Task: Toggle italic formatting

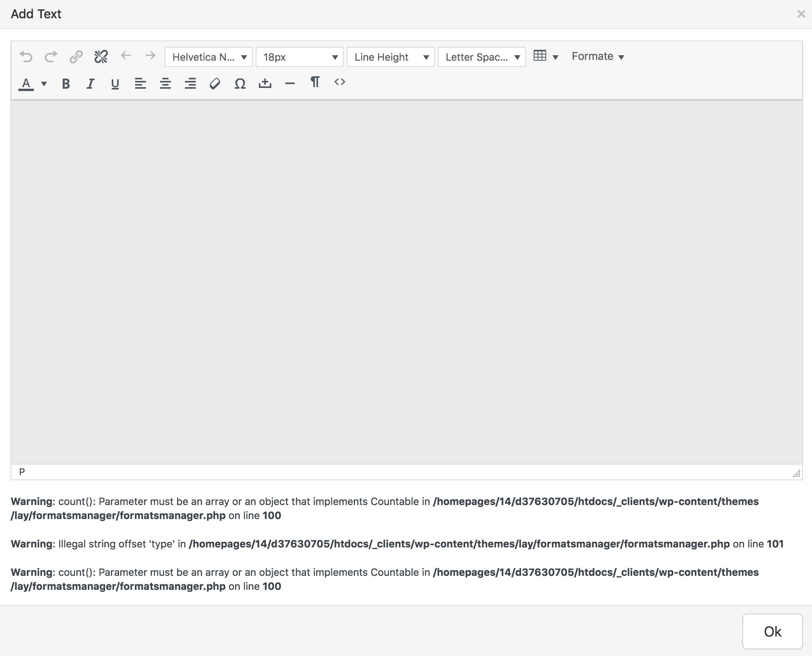Action: [90, 84]
